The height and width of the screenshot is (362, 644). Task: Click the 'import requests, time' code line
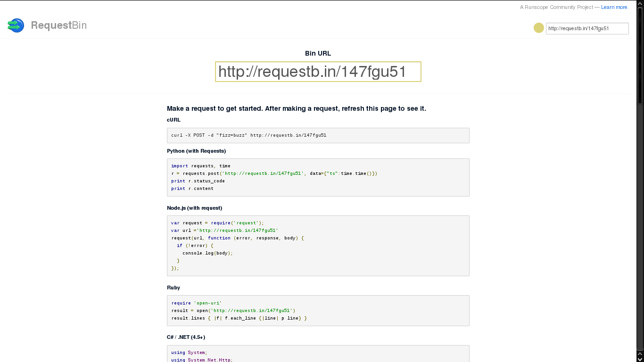[x=201, y=166]
